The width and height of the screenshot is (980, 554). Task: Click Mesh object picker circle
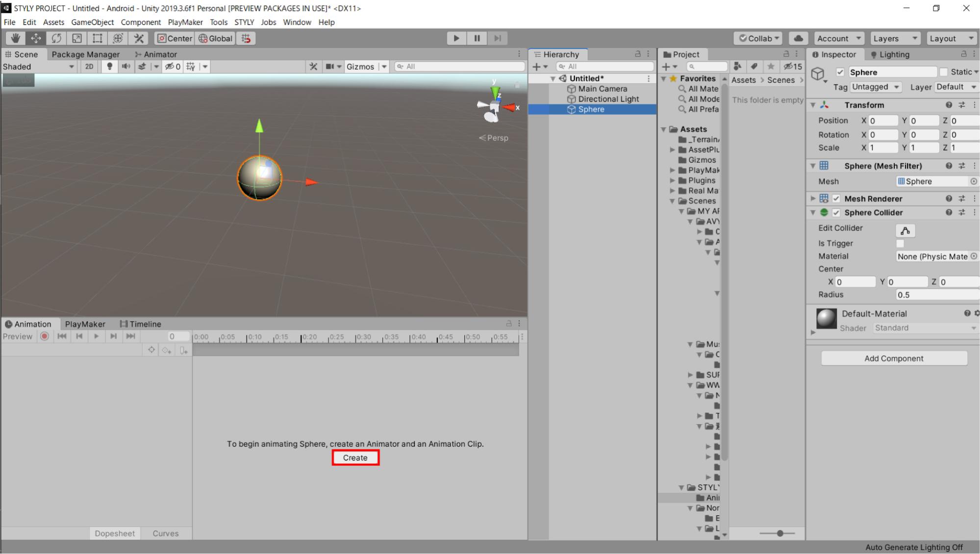click(x=974, y=181)
